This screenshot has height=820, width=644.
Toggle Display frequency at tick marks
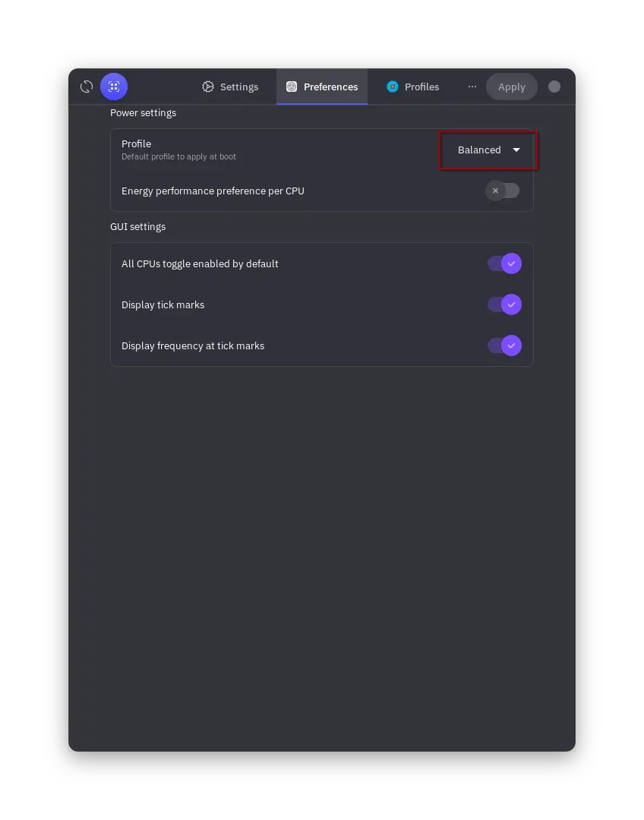click(504, 345)
